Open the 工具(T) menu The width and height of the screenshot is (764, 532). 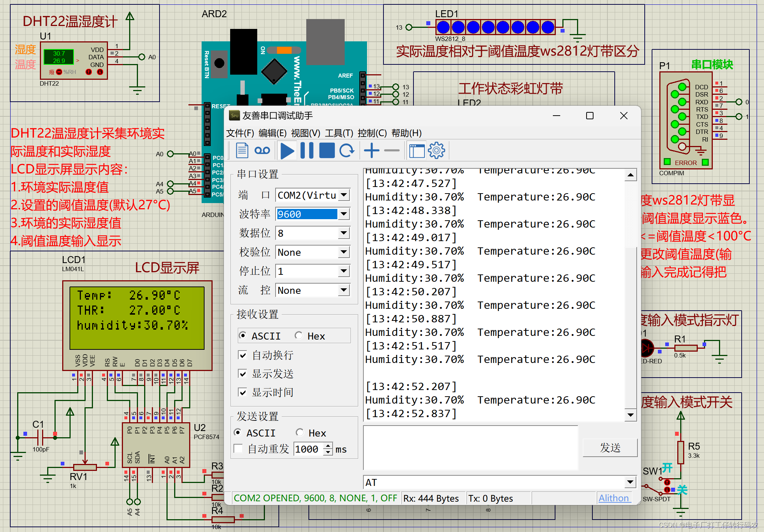(x=339, y=133)
